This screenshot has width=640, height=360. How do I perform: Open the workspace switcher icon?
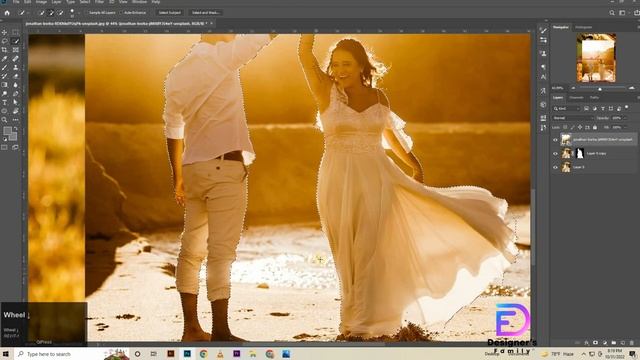coord(622,13)
